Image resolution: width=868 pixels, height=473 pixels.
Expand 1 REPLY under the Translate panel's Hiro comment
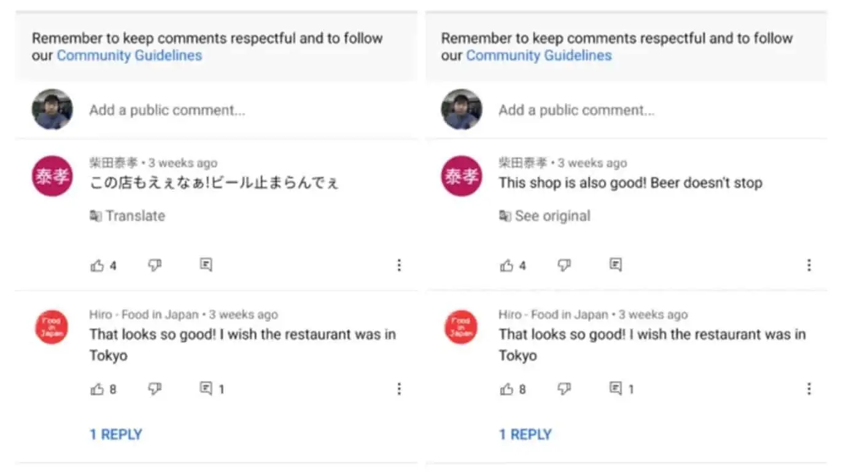(x=116, y=435)
